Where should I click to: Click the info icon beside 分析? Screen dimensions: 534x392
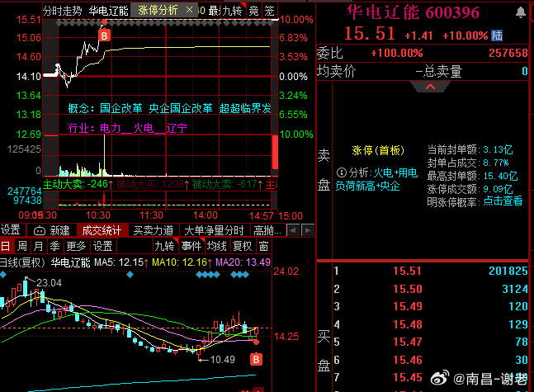341,172
